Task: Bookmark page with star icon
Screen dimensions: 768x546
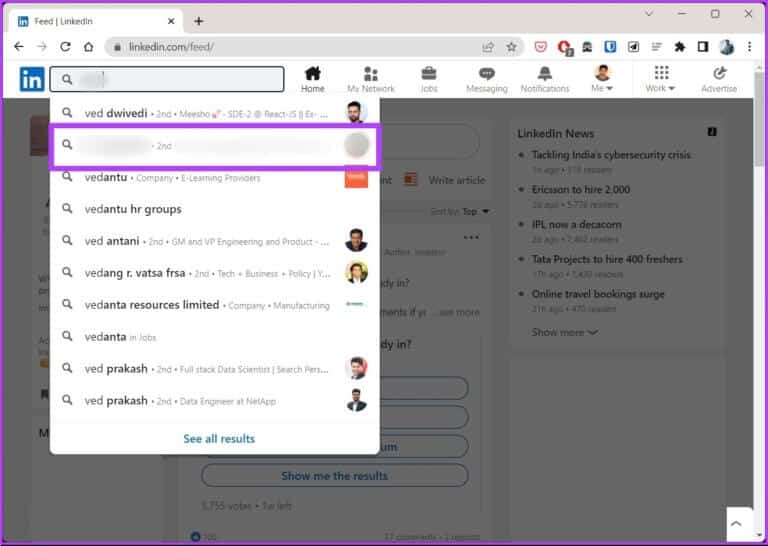Action: point(512,47)
